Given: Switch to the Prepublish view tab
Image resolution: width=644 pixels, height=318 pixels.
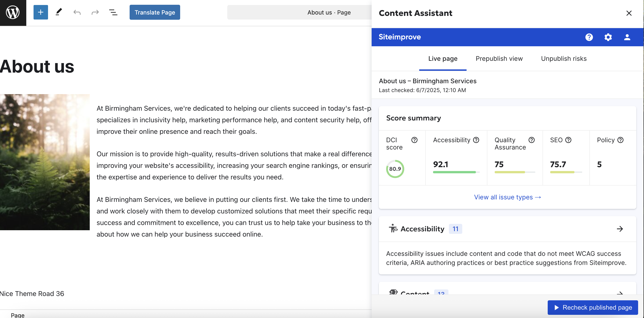Looking at the screenshot, I should 499,59.
